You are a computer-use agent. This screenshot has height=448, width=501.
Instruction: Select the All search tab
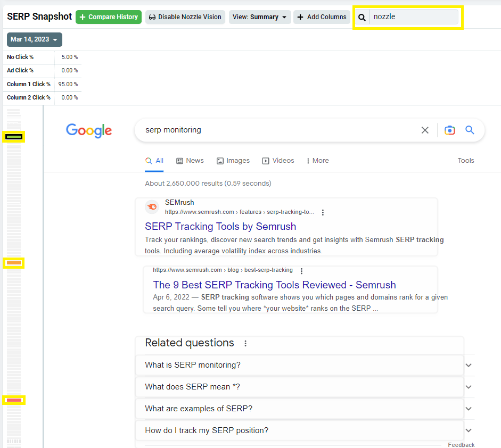154,161
